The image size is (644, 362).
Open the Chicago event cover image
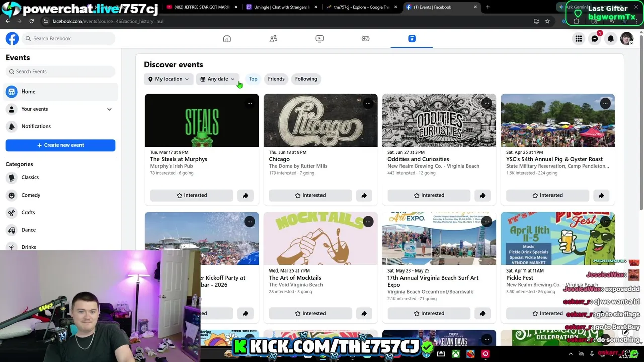pos(320,120)
